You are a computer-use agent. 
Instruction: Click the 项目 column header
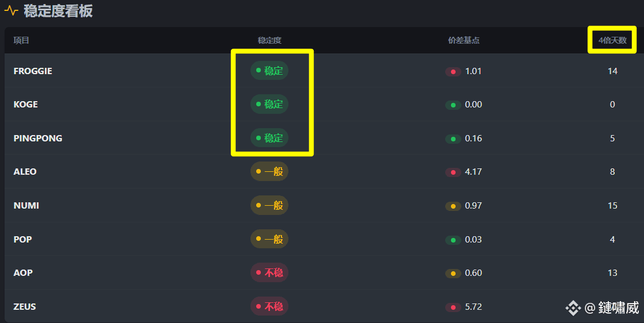click(21, 40)
